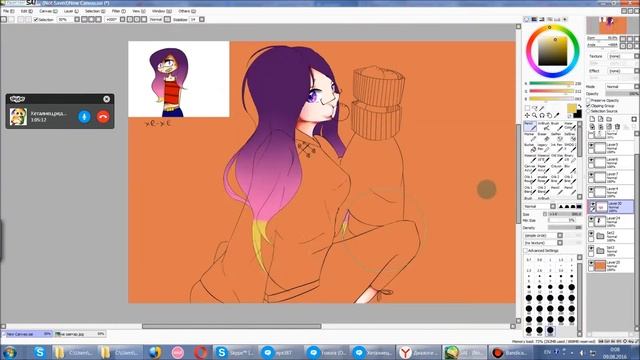Adjust the brush Density slider

tap(565, 227)
